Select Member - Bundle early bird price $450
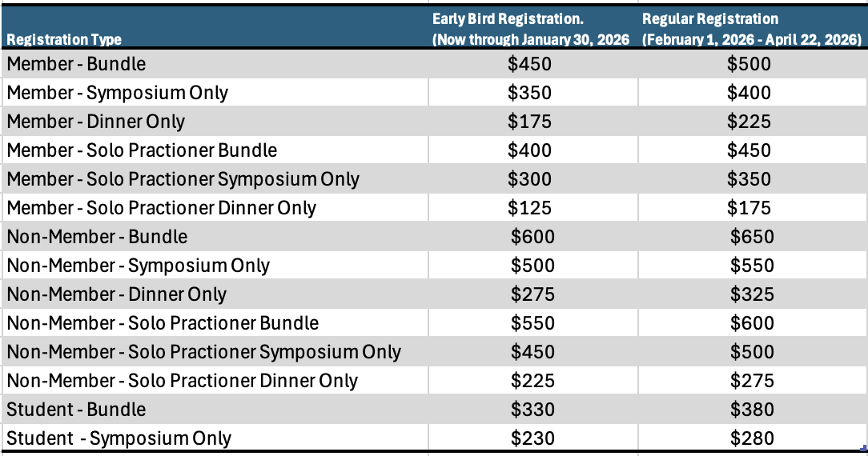 point(530,64)
